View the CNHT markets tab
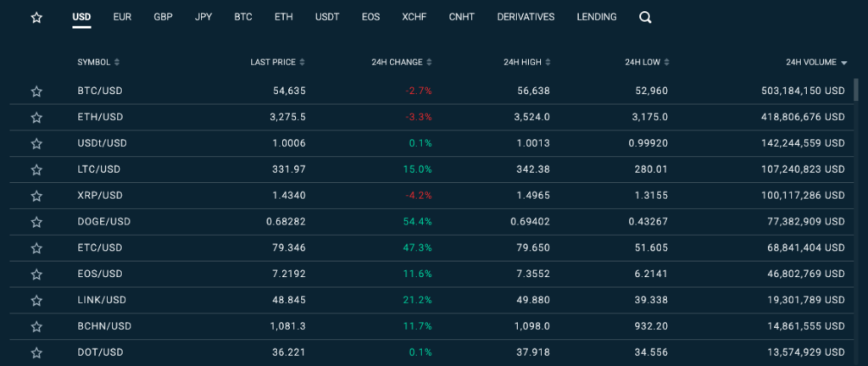 coord(462,17)
